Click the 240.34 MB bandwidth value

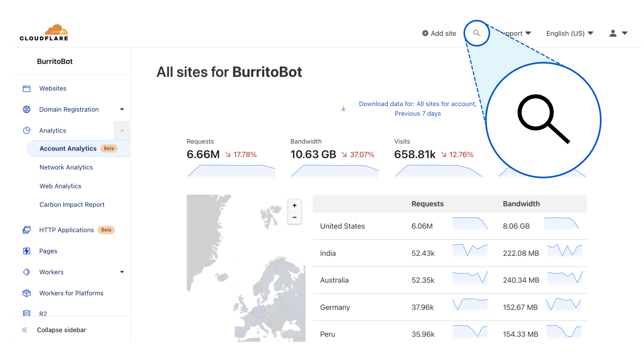pos(521,280)
